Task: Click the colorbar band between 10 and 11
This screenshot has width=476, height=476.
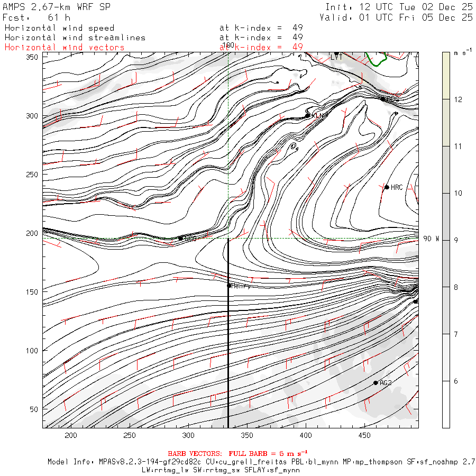Action: click(446, 170)
